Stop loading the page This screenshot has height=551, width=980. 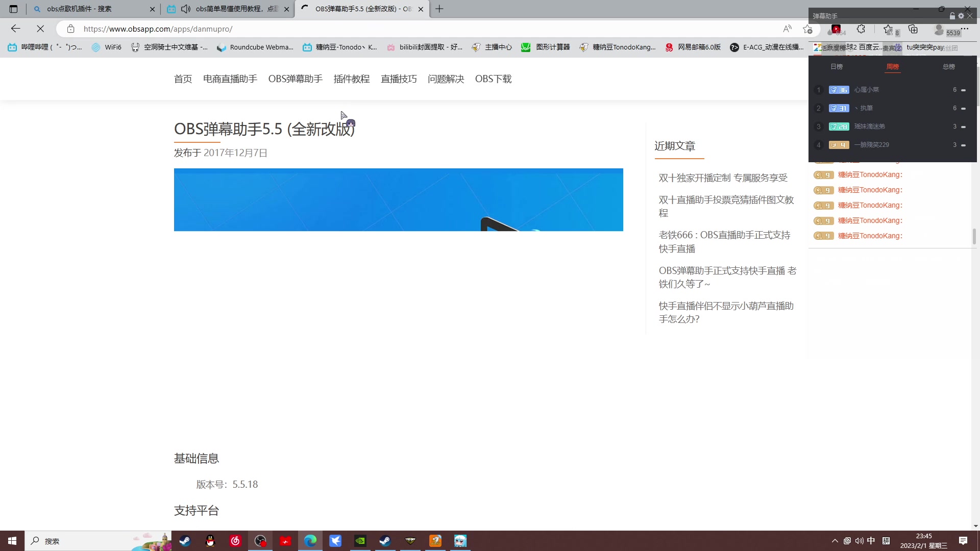40,29
